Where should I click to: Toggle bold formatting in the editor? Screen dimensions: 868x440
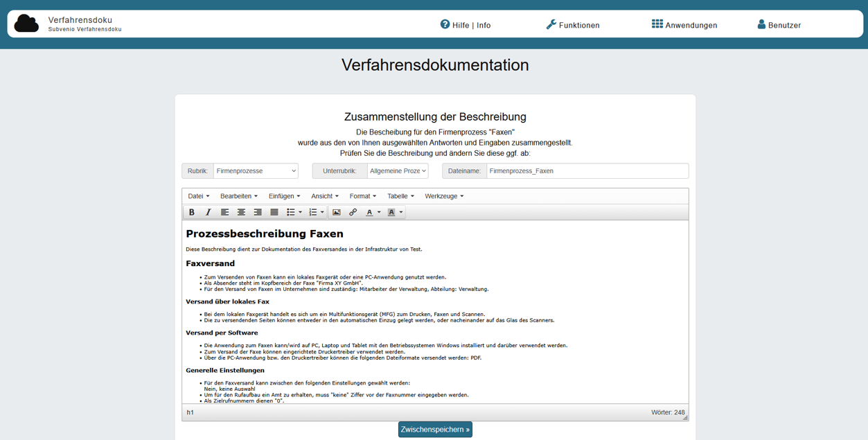[192, 212]
